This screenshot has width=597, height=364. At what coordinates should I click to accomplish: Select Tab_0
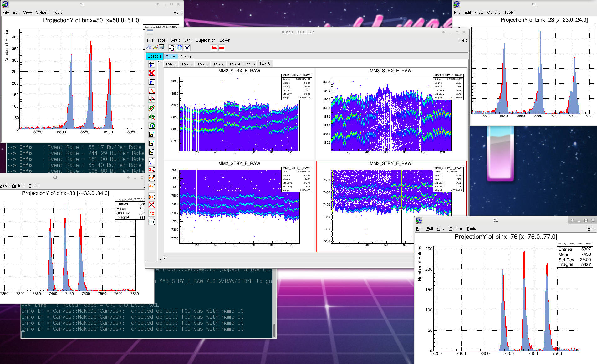click(171, 64)
